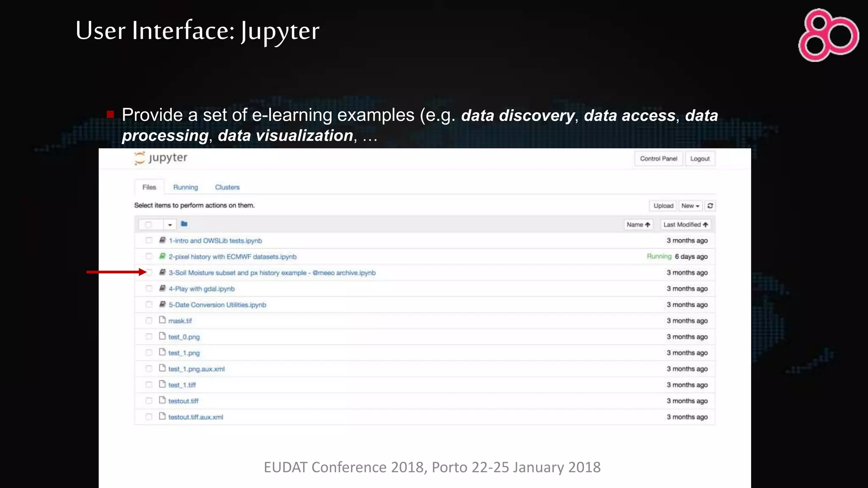Image resolution: width=868 pixels, height=488 pixels.
Task: Sort files by Name
Action: (x=638, y=225)
